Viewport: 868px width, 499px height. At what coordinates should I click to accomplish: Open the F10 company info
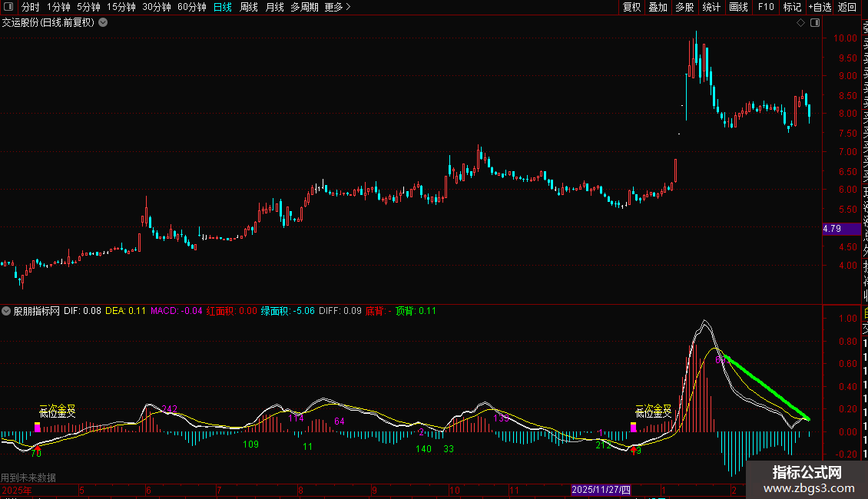tap(766, 7)
